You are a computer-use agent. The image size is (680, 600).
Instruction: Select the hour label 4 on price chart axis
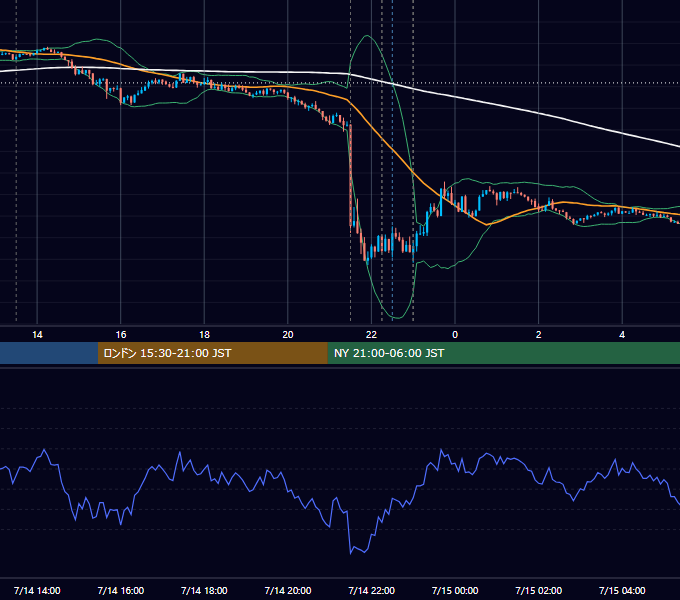(622, 335)
